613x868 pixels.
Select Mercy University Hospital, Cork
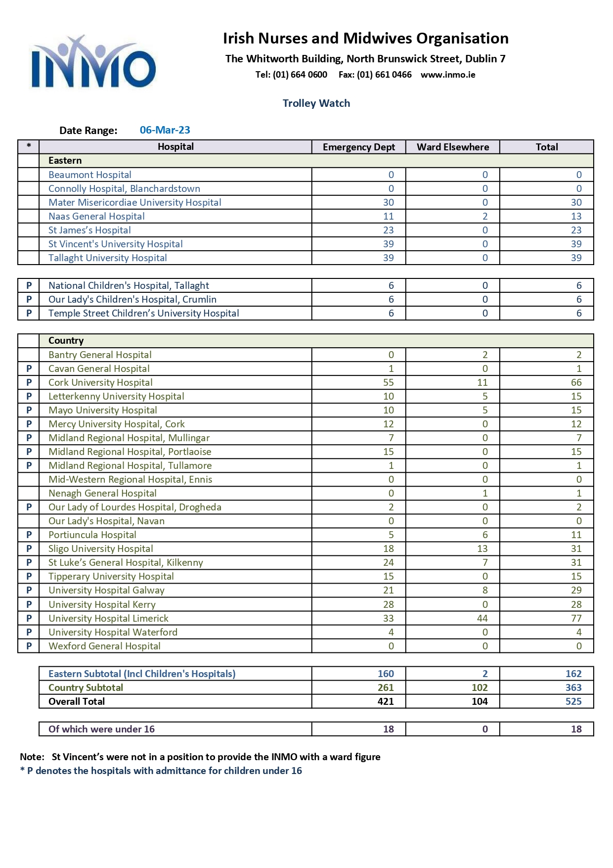coord(117,424)
